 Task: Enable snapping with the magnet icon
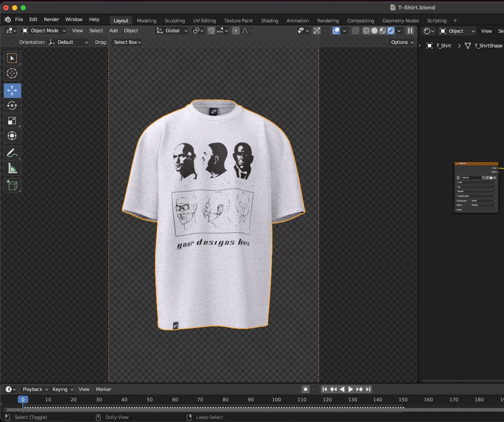click(211, 31)
